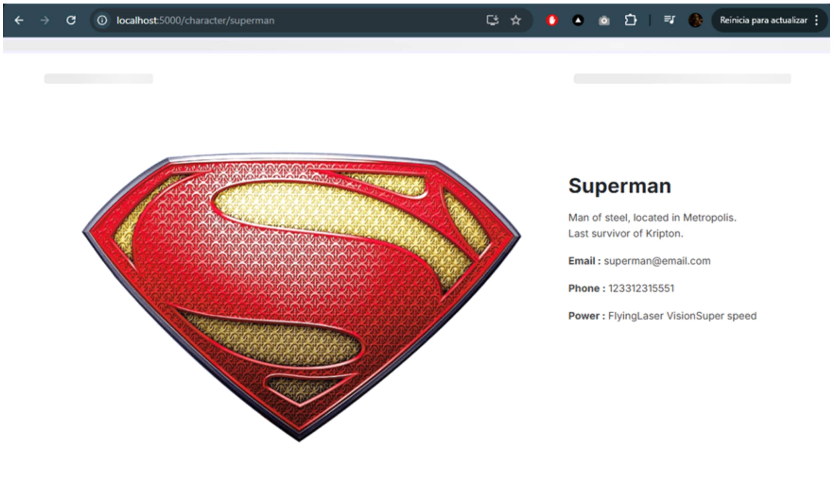
Task: Open the Chrome three-dot menu
Action: tap(816, 20)
